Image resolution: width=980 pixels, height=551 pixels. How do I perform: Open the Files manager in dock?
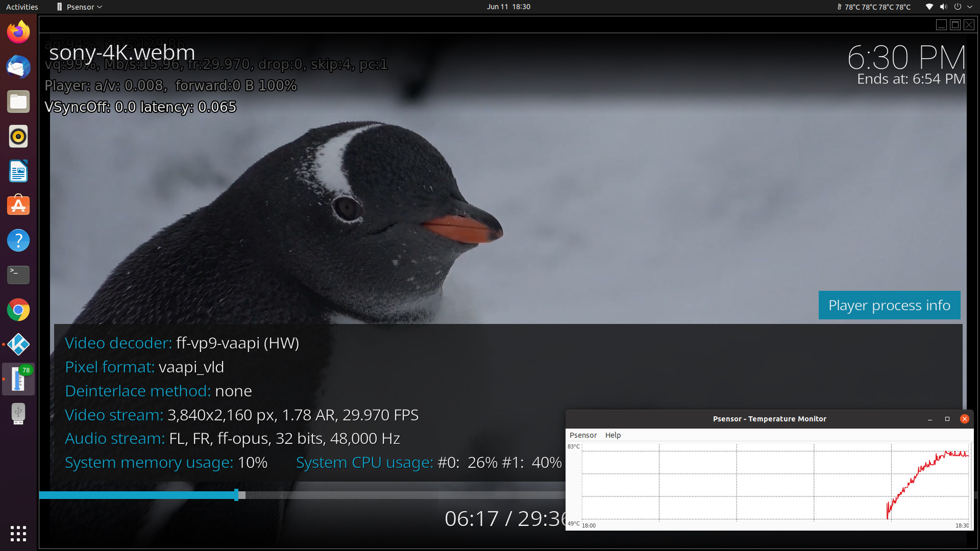tap(18, 102)
